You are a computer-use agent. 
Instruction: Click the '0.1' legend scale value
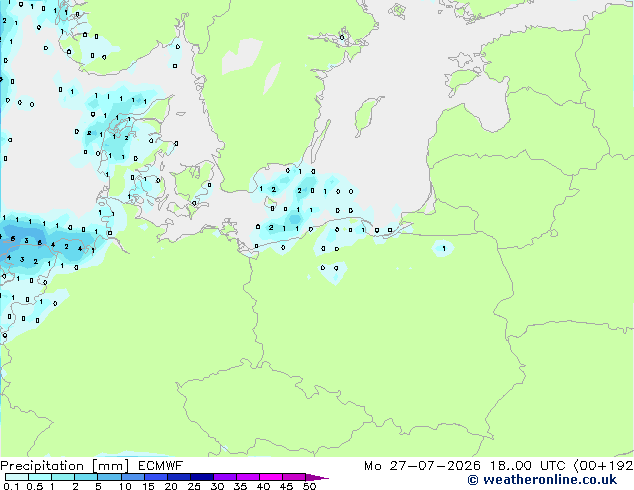11,486
